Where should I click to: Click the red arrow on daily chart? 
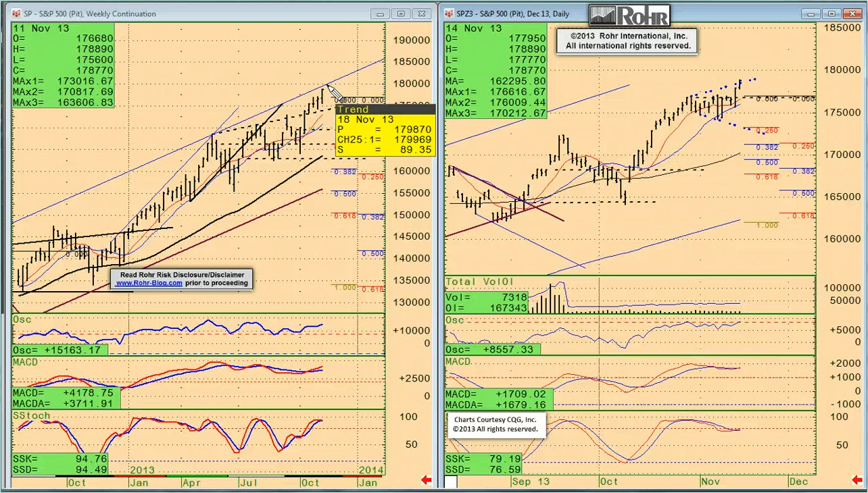(x=859, y=480)
